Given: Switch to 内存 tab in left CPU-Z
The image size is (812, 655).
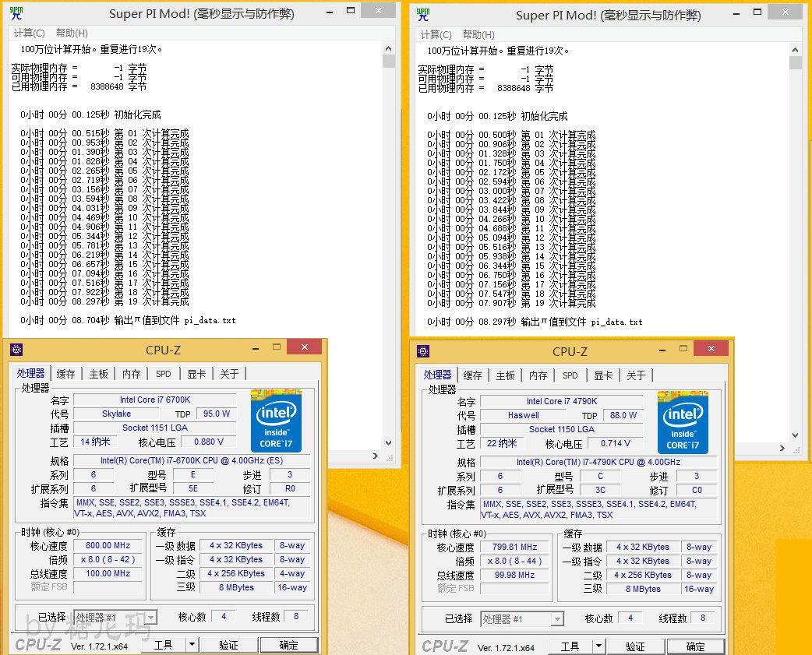Looking at the screenshot, I should click(131, 374).
